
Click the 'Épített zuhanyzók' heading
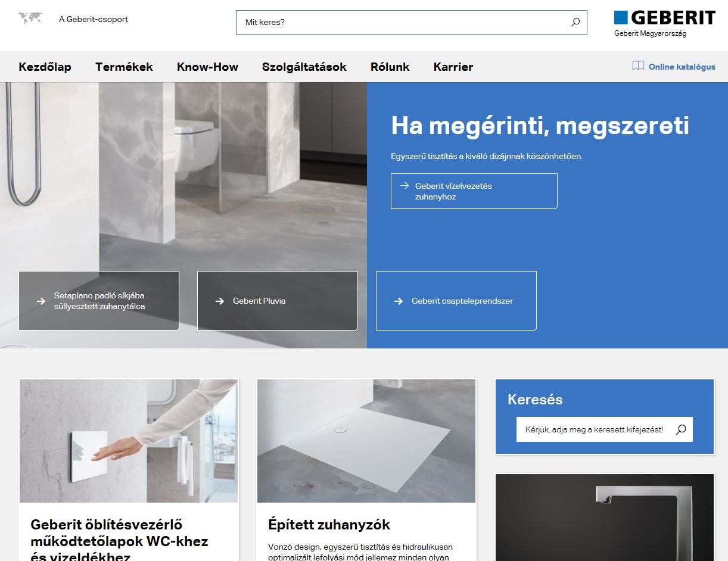(x=329, y=525)
